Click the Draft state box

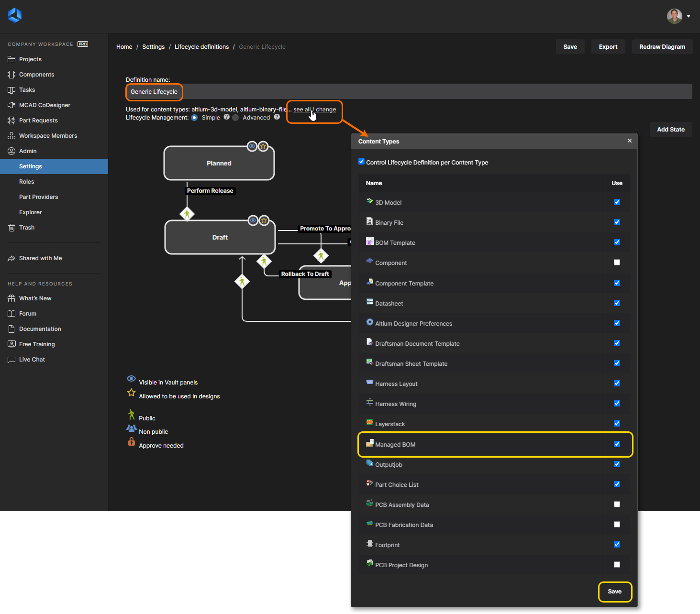[220, 237]
